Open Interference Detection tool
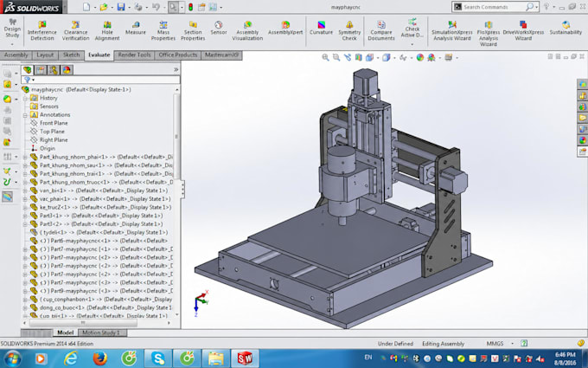The height and width of the screenshot is (368, 588). tap(42, 30)
